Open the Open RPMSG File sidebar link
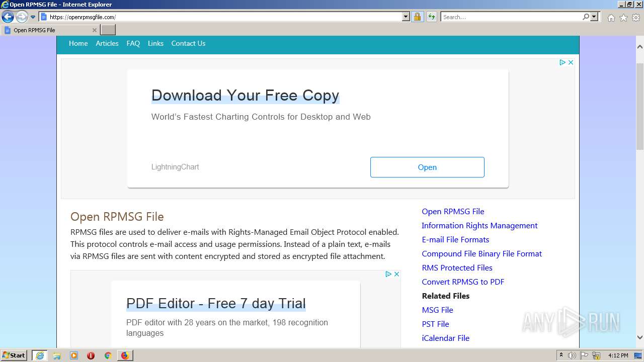644x362 pixels. click(453, 212)
